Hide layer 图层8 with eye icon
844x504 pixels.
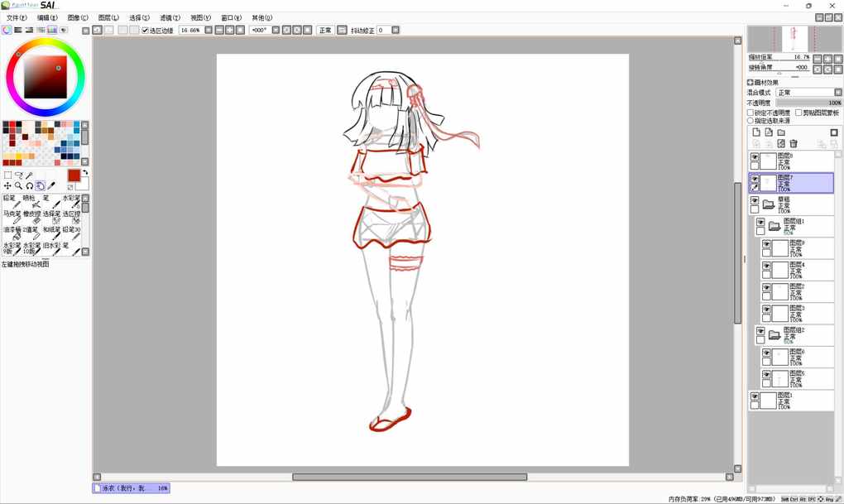click(x=755, y=156)
